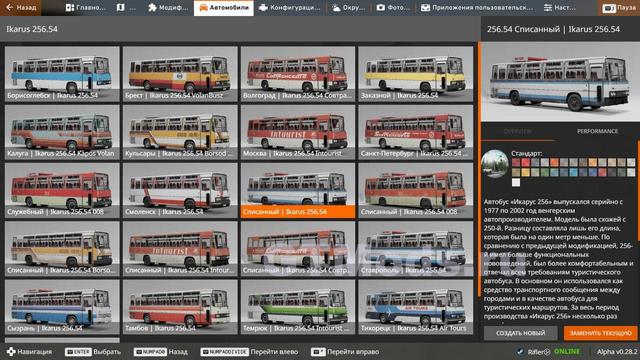Open the Окружение weather tab

pos(348,8)
